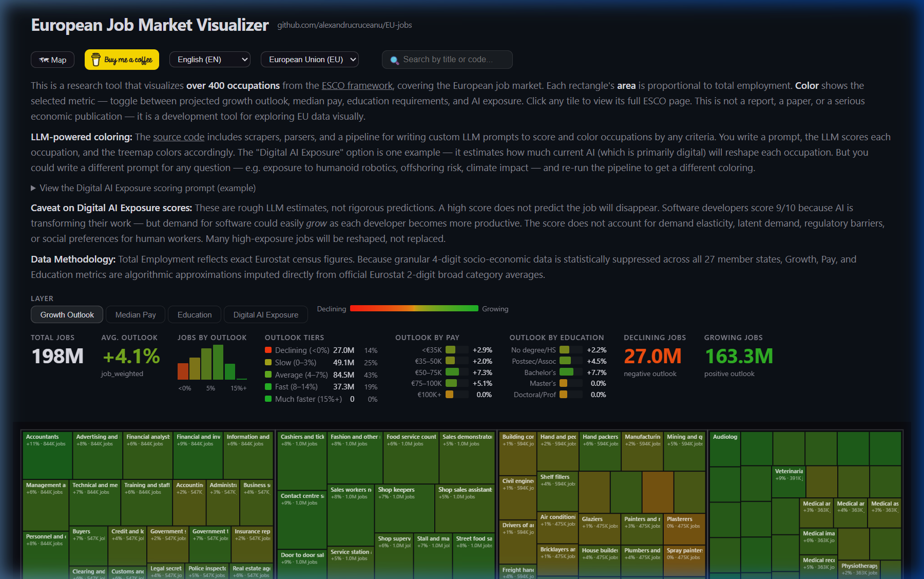This screenshot has height=579, width=924.
Task: Click the coffee cup icon labeled Buy me a coffee
Action: [95, 59]
